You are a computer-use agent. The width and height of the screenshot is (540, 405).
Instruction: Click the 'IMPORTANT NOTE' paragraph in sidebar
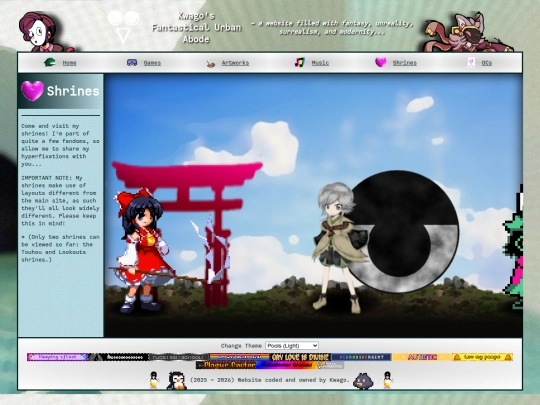click(60, 200)
